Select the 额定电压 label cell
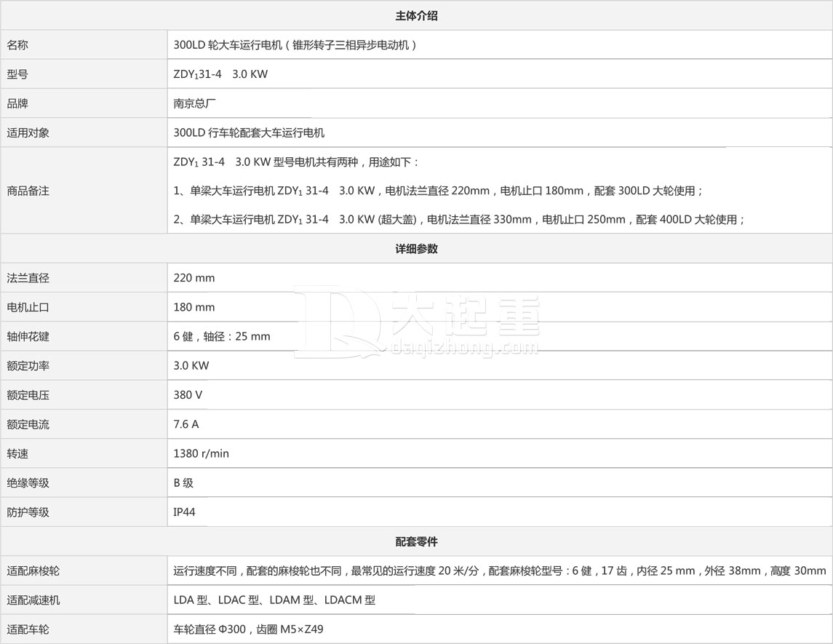Screen dimensions: 833x644 tap(84, 395)
